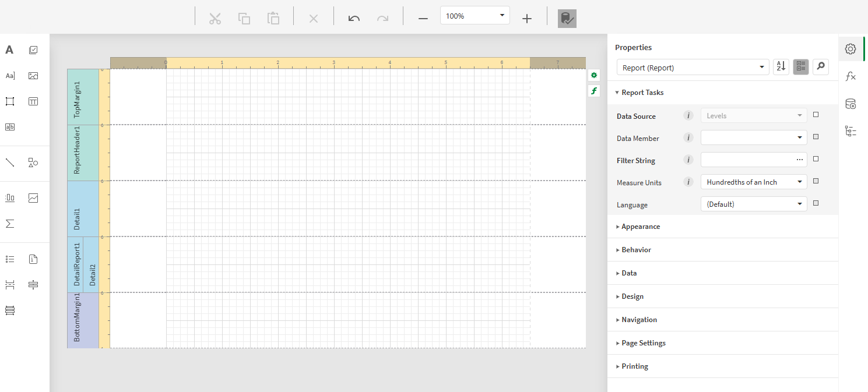Click the Cut icon in the toolbar
The width and height of the screenshot is (868, 392).
pos(215,18)
